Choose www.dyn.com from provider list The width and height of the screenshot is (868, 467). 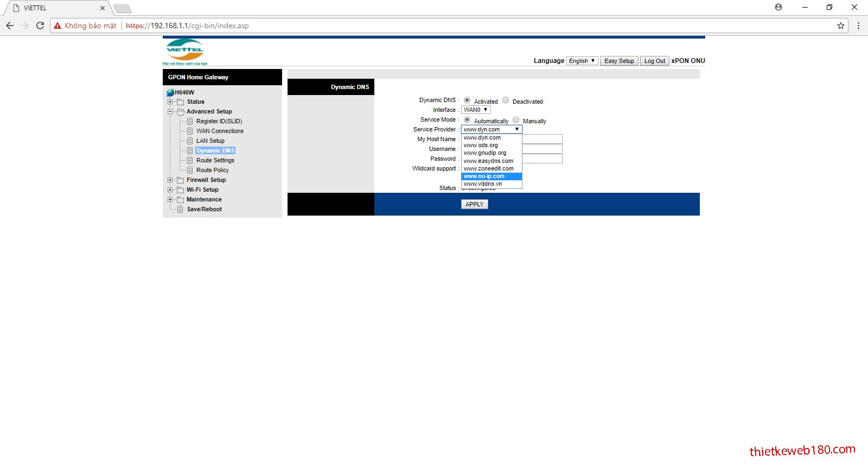coord(492,138)
